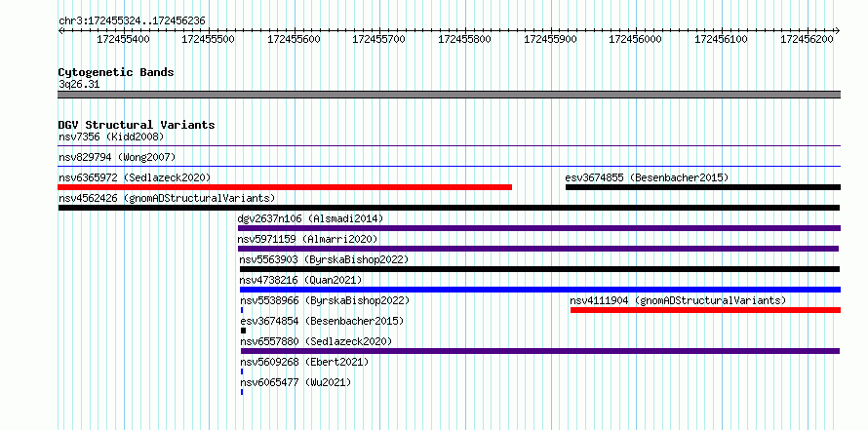Select the red nsv6365972 Sedlazeck2020 bar
Screen dimensions: 868x430
pos(285,187)
